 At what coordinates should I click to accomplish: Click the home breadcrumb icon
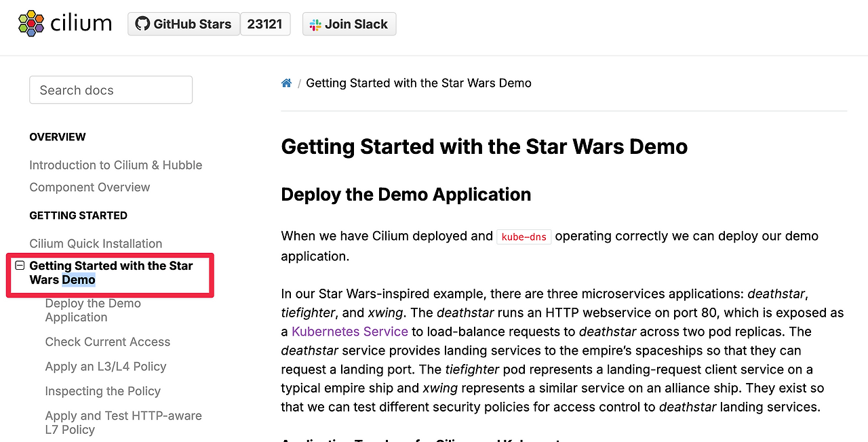pos(286,83)
